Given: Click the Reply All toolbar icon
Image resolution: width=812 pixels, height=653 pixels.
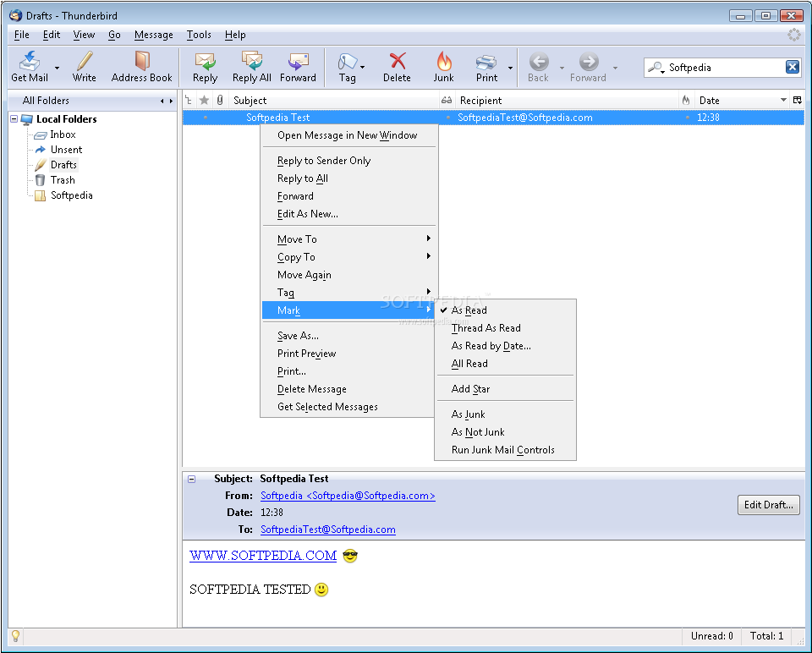Looking at the screenshot, I should click(252, 61).
